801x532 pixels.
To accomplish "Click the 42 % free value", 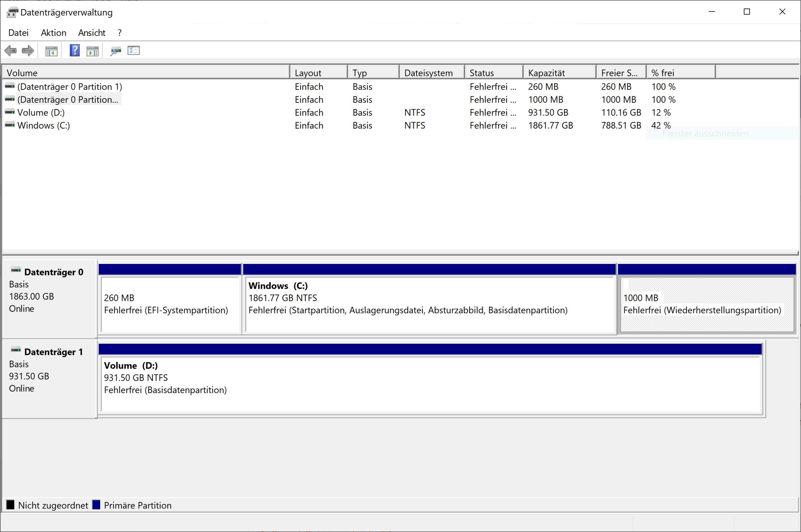I will [661, 125].
